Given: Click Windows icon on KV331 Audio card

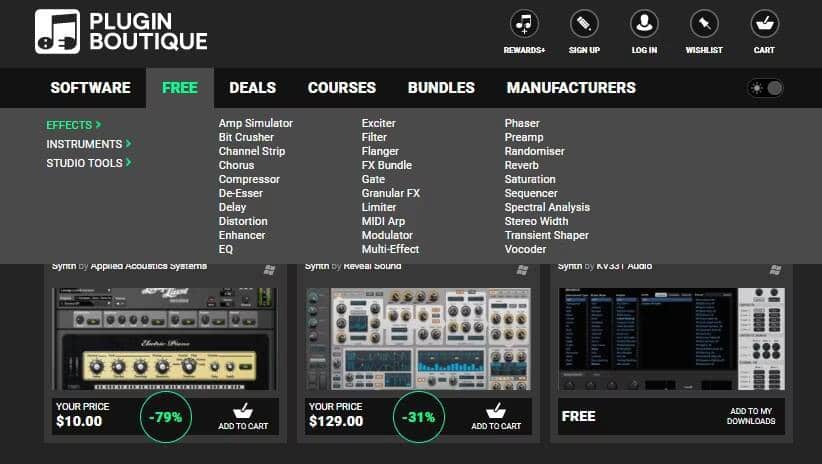Looking at the screenshot, I should 775,270.
